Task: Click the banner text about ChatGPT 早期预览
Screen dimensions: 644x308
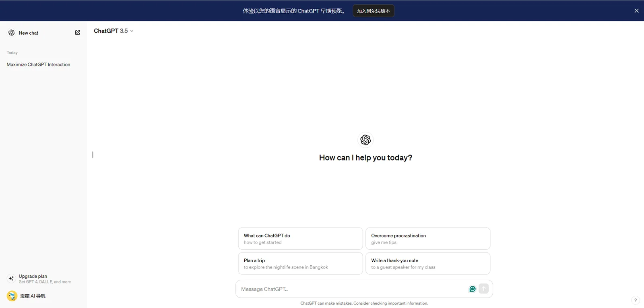Action: tap(294, 11)
